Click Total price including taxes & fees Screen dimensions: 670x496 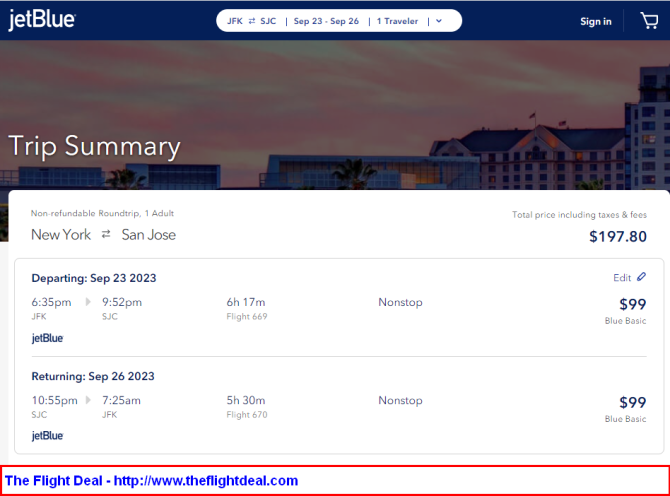tap(579, 215)
